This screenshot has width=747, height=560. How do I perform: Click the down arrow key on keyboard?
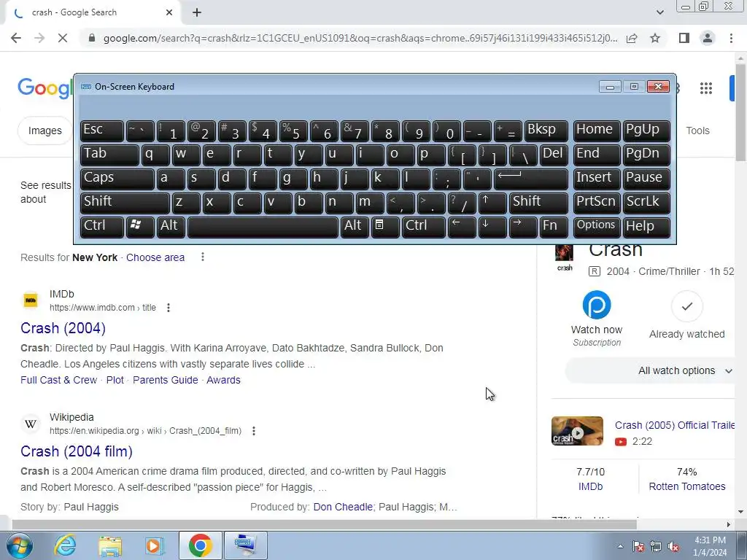(x=492, y=226)
